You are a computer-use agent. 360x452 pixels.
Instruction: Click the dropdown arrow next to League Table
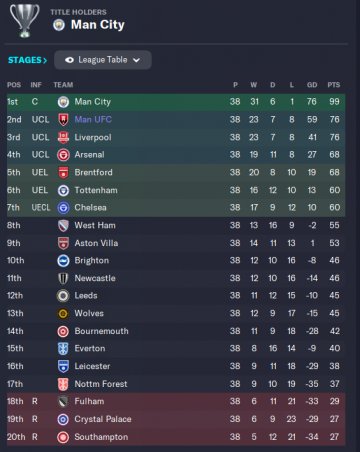[136, 60]
